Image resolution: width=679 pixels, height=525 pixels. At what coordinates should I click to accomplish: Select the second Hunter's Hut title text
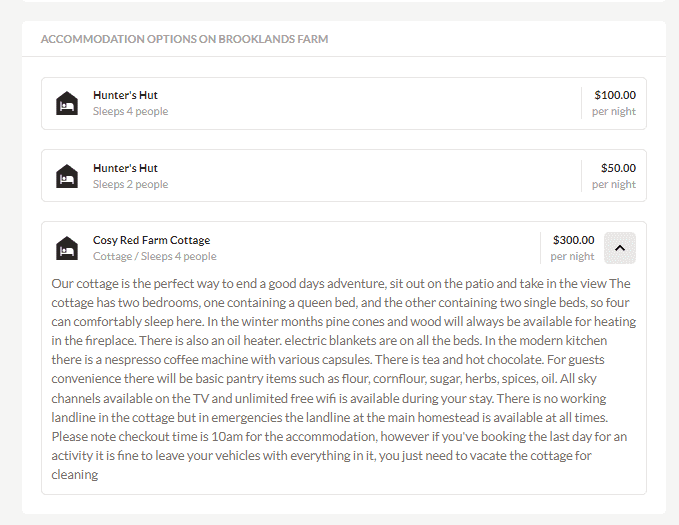click(x=125, y=168)
